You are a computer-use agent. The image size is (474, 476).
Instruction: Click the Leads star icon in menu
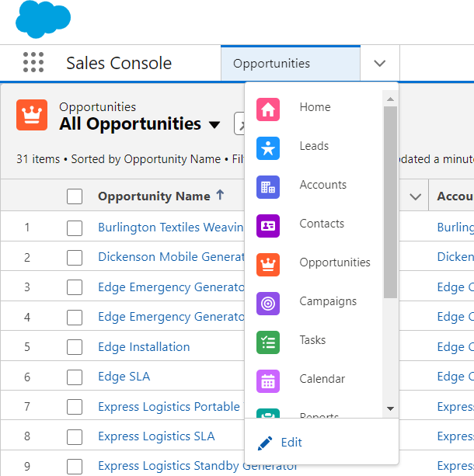[268, 148]
